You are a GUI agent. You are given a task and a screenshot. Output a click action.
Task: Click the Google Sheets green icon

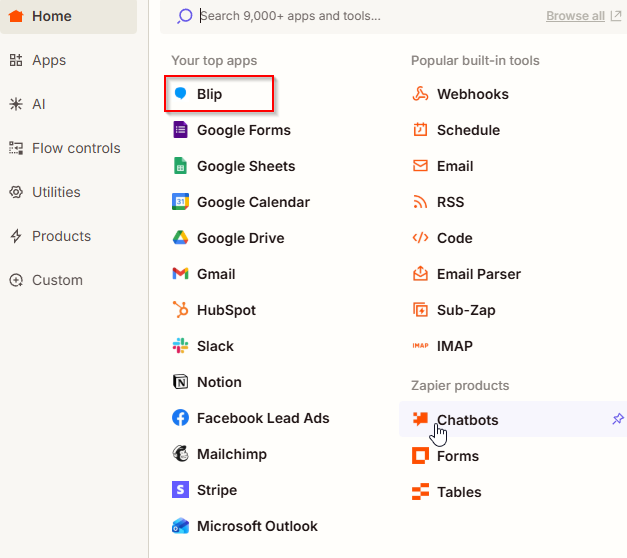click(180, 166)
